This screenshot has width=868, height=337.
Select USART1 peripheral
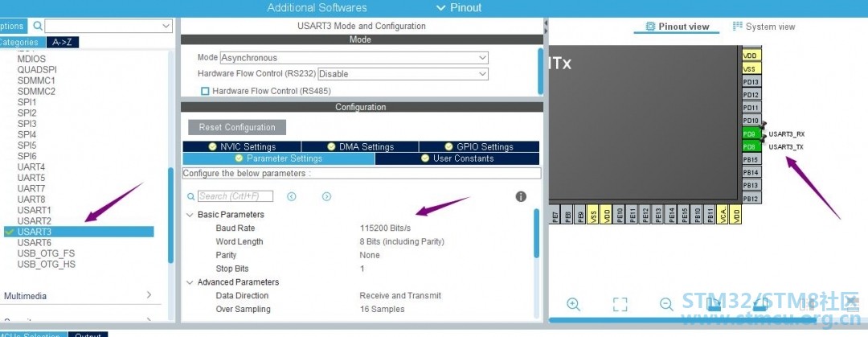pos(34,210)
